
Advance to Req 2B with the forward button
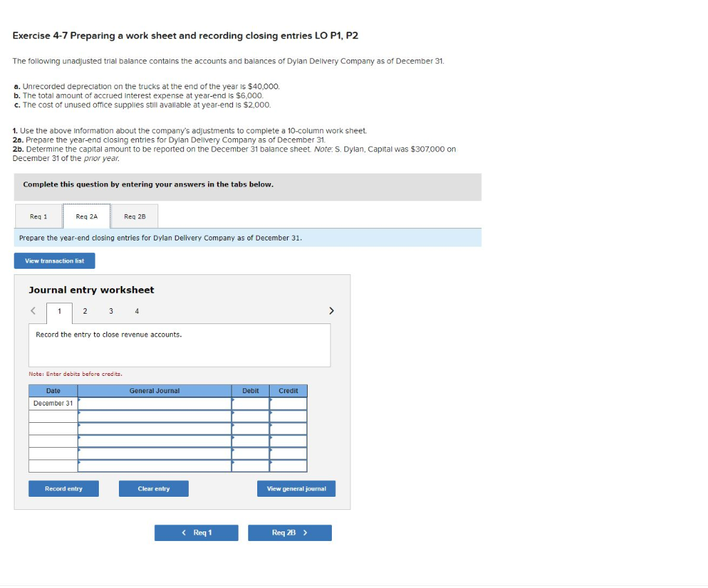(289, 533)
